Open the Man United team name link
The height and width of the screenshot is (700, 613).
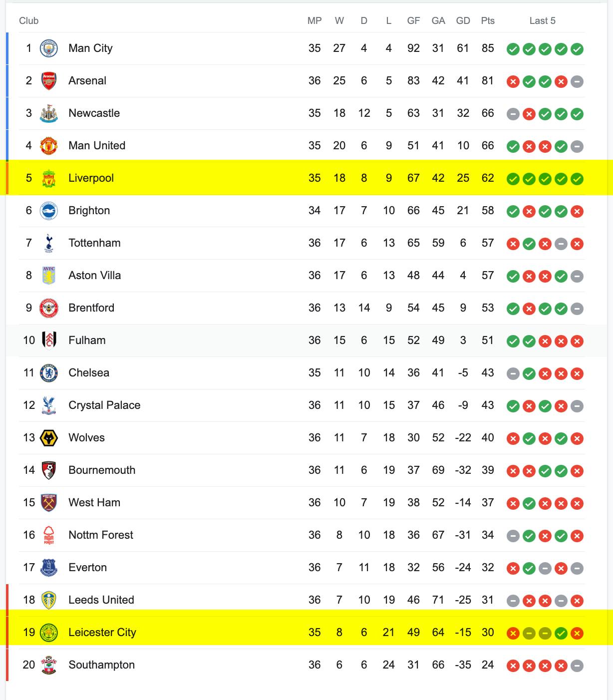[x=97, y=146]
